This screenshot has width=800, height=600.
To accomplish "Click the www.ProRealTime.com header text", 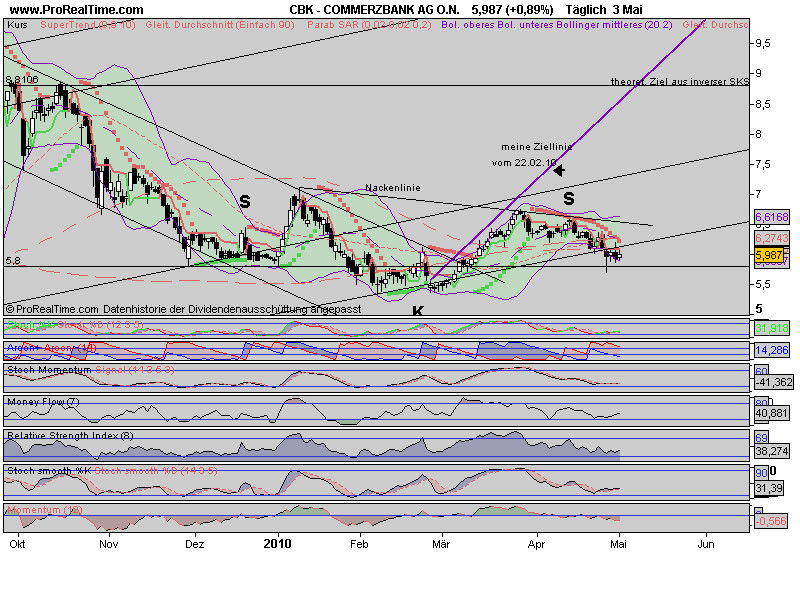I will (x=77, y=9).
